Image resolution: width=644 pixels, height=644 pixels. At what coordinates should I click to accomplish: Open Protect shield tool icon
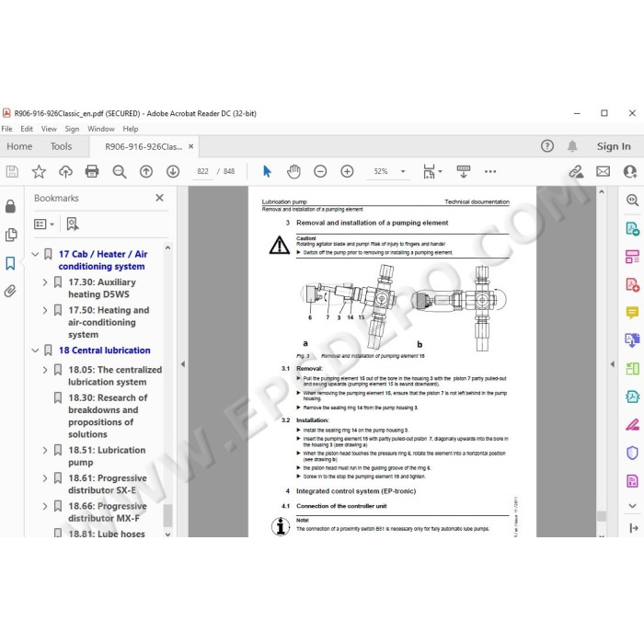pyautogui.click(x=632, y=453)
